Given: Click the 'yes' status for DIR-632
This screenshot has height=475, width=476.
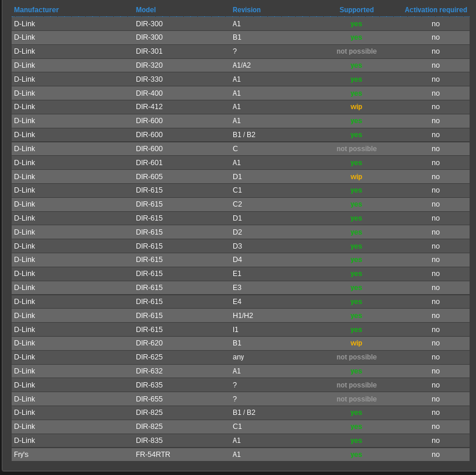Looking at the screenshot, I should 356,371.
